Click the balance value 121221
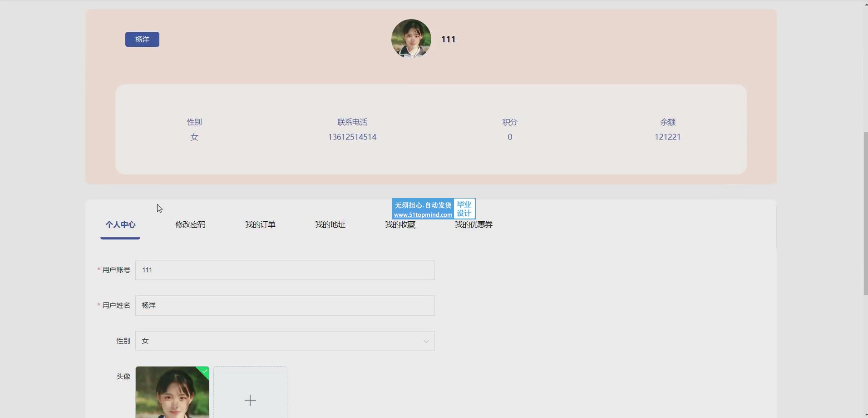 667,137
